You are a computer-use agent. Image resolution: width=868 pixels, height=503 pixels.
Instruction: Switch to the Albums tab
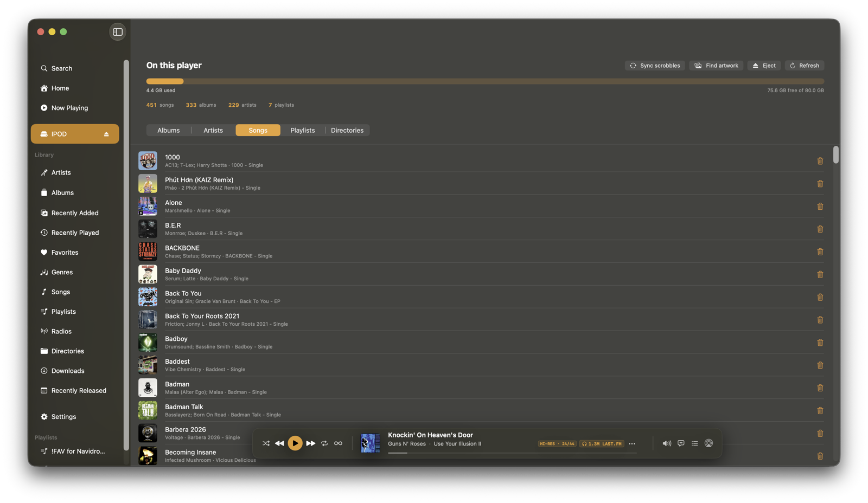[x=169, y=130]
